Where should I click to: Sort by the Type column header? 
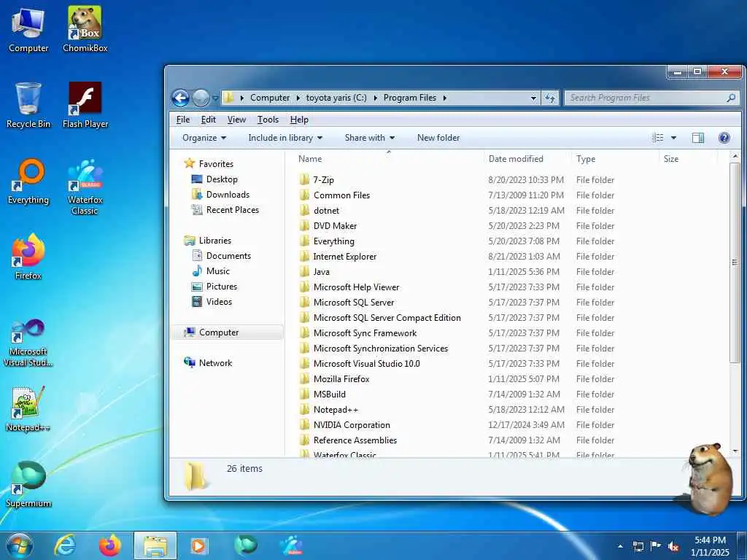point(614,159)
